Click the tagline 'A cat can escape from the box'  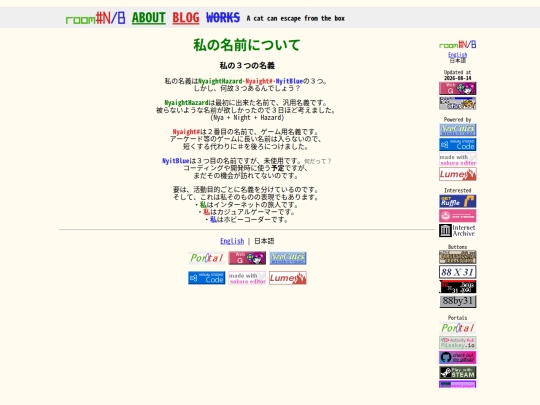295,18
